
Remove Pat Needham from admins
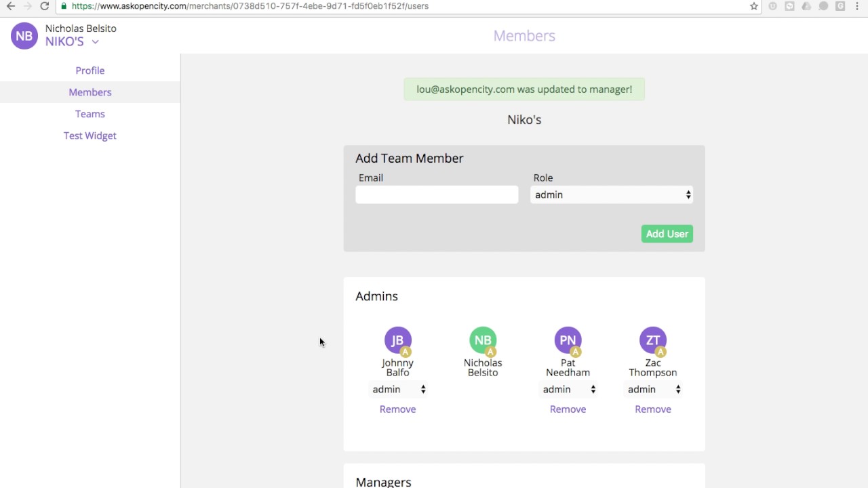pos(568,409)
